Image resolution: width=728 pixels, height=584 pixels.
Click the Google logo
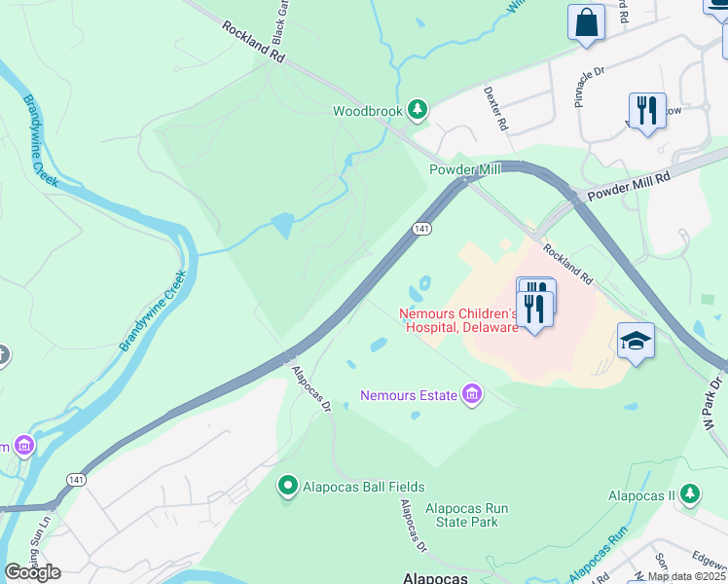(x=33, y=572)
